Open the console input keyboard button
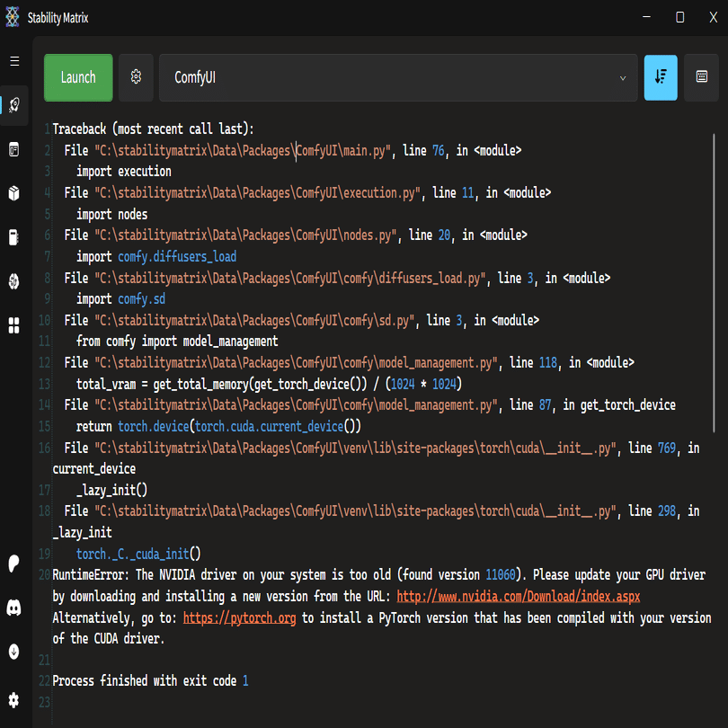728x728 pixels. click(701, 77)
